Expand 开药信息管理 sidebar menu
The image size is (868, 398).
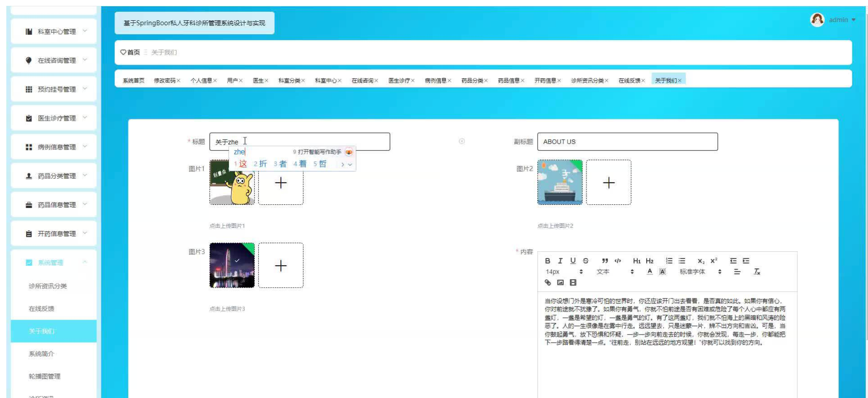54,233
